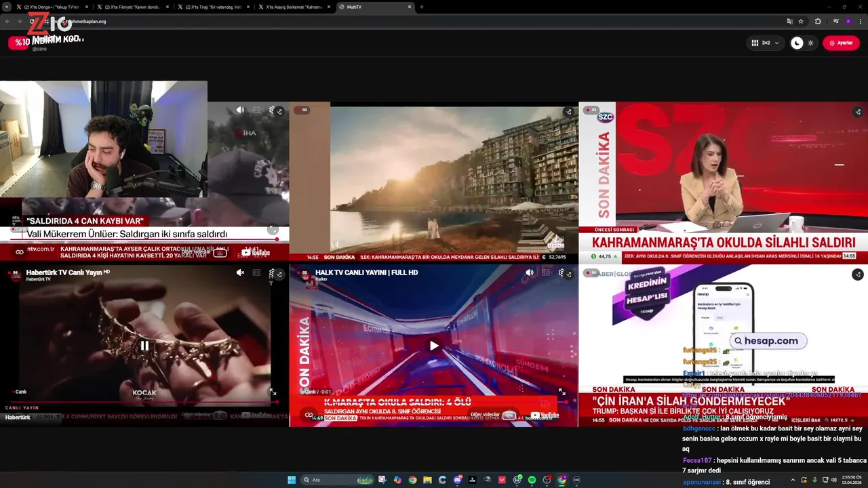Viewport: 868px width, 488px height.
Task: Expand the second stream panel (luxury ad)
Action: pos(568,112)
